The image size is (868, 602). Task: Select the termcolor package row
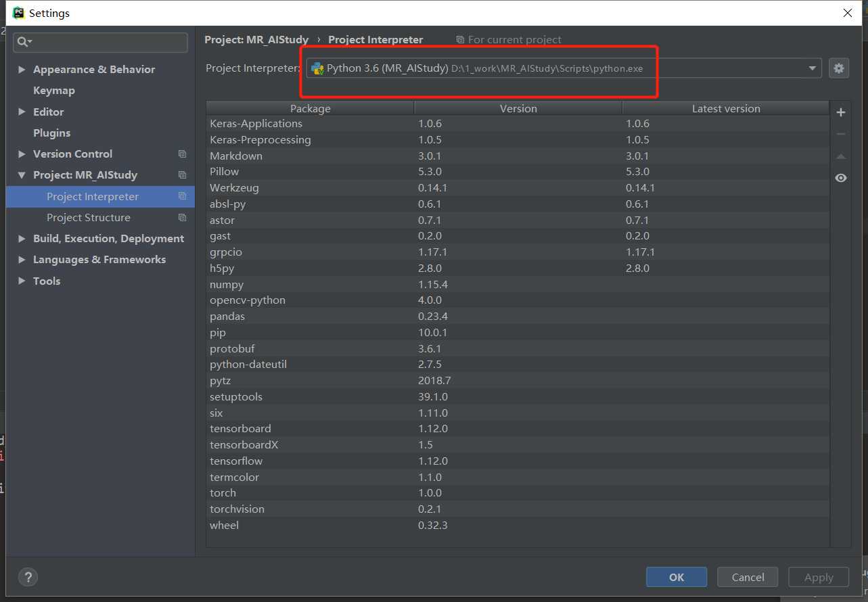[x=518, y=477]
